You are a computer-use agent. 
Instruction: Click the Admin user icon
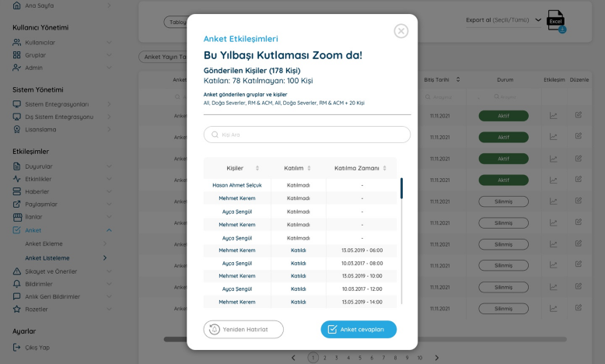pos(16,68)
